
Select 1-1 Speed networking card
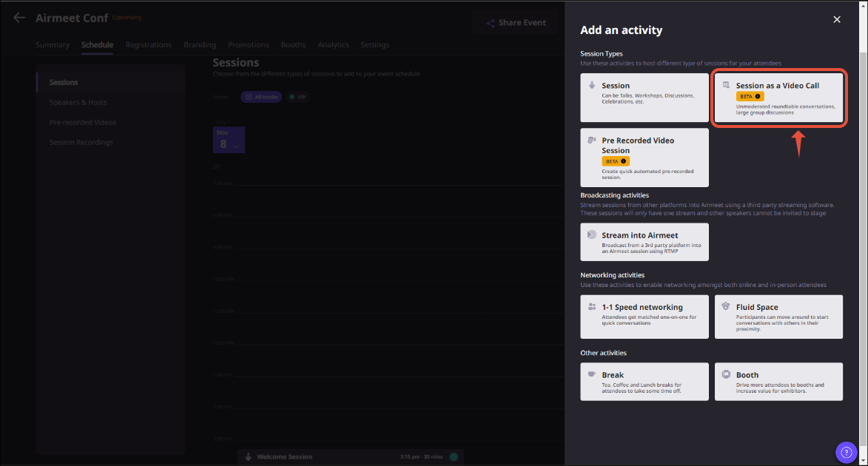[x=645, y=317]
